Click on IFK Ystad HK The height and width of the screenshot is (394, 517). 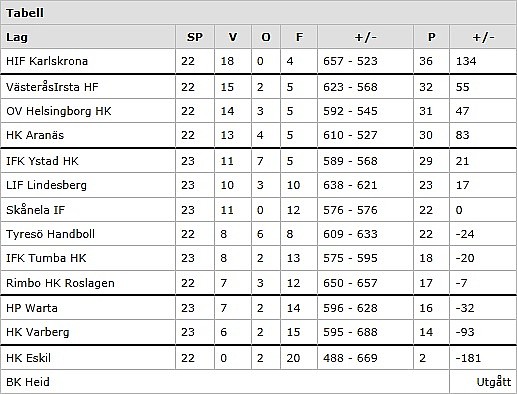tap(42, 161)
